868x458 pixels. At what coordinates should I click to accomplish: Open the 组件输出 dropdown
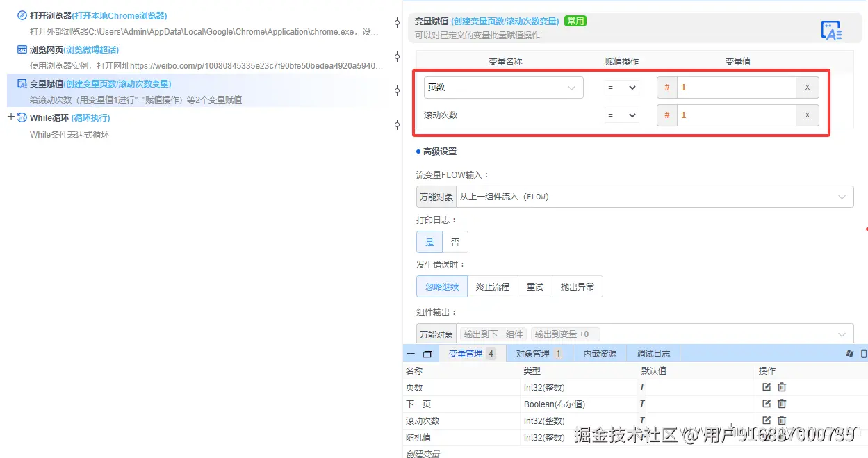pyautogui.click(x=655, y=334)
